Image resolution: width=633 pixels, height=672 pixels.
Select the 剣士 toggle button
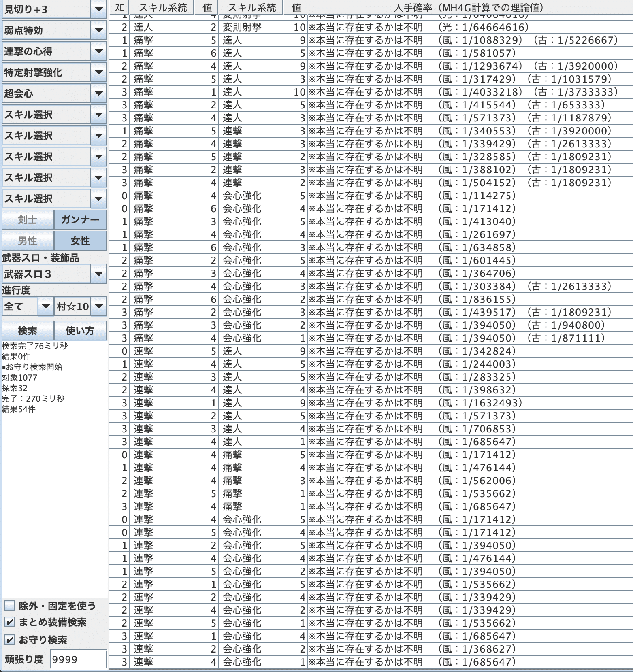[x=28, y=220]
